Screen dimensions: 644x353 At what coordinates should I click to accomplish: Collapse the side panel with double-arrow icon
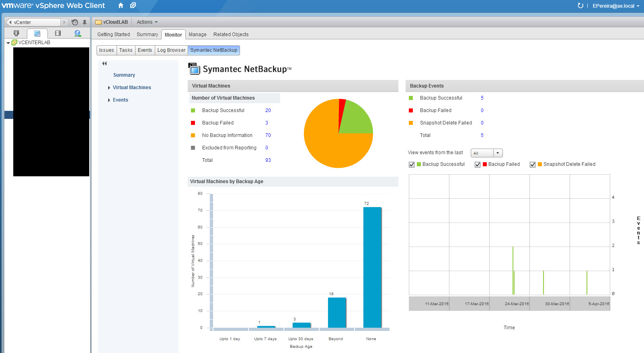(x=105, y=63)
